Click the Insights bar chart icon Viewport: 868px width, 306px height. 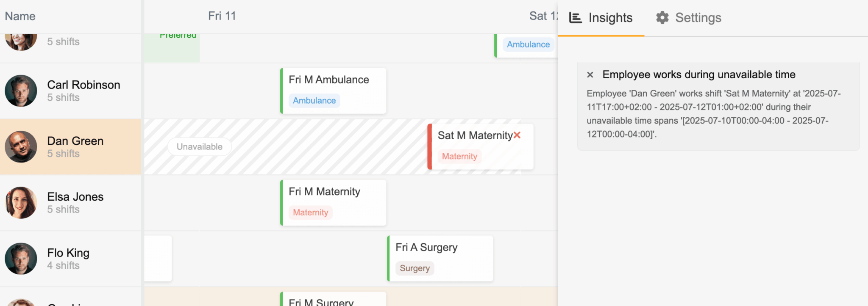coord(575,18)
